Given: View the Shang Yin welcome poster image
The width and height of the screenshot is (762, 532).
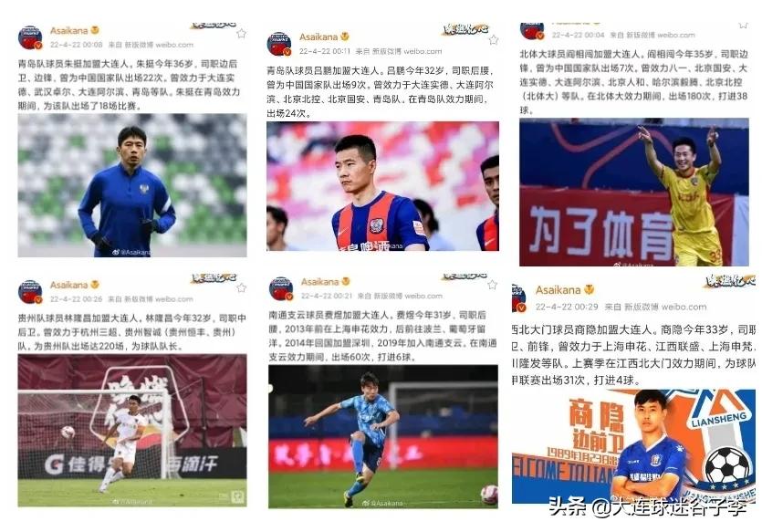Looking at the screenshot, I should (633, 446).
